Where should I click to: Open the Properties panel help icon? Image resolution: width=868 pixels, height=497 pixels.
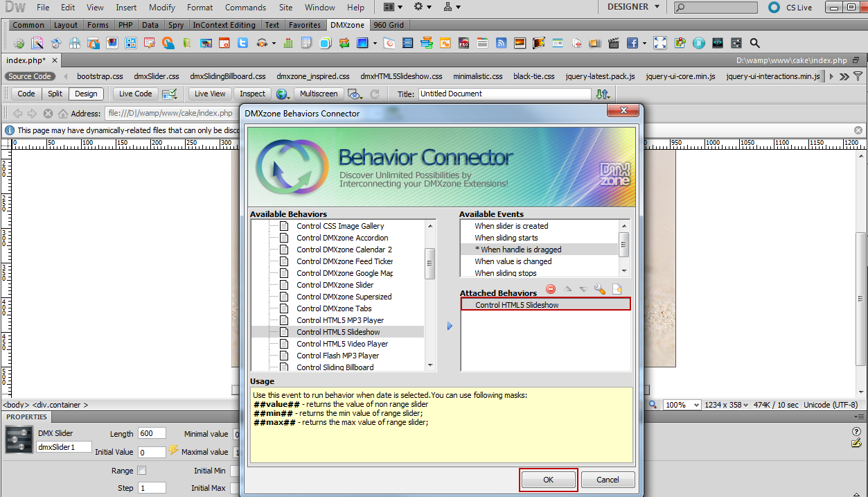tap(856, 432)
